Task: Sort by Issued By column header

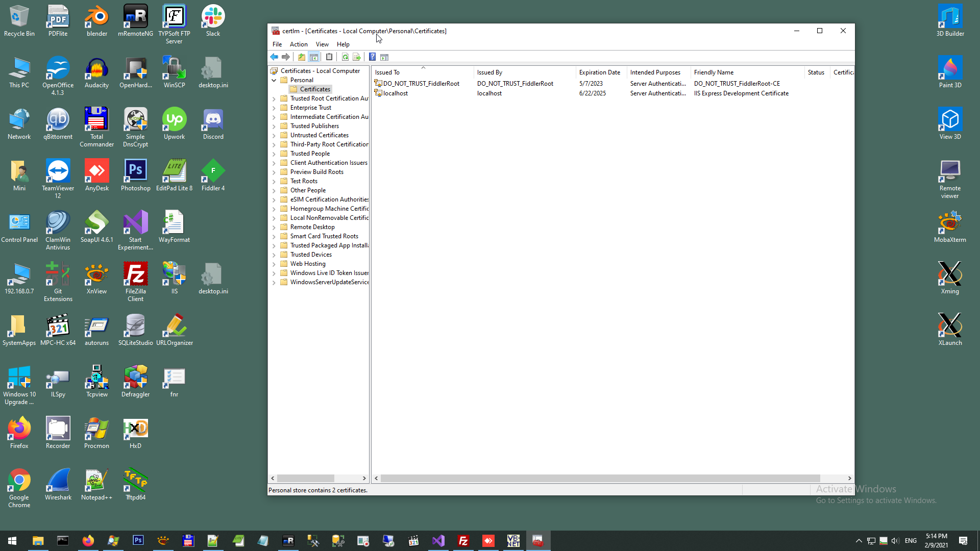Action: 489,72
